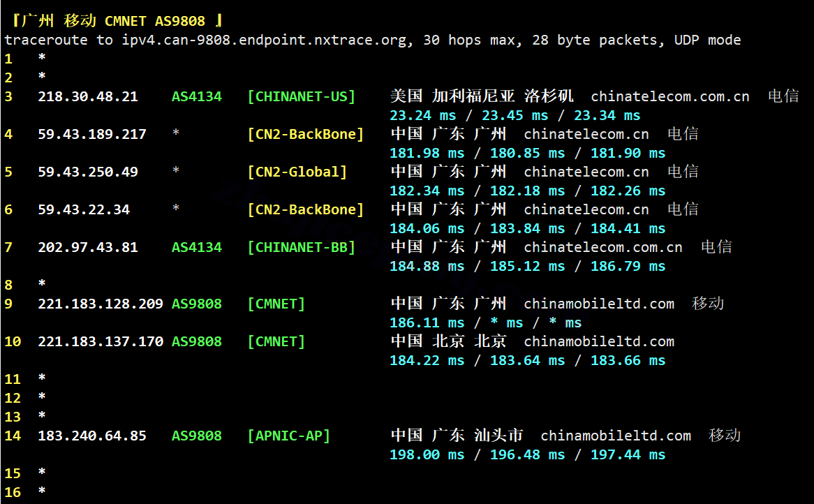Viewport: 814px width, 504px height.
Task: Click AS9808 label on hop 10
Action: (x=197, y=341)
